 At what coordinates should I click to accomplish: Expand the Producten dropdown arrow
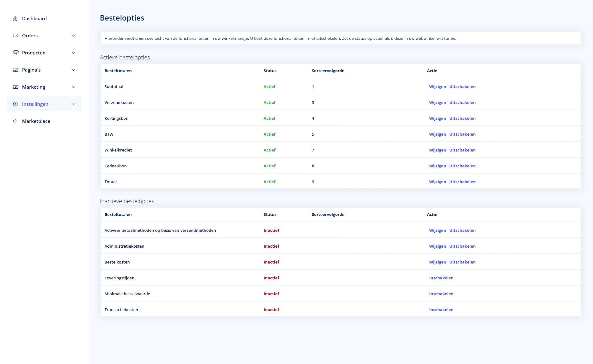pyautogui.click(x=73, y=53)
